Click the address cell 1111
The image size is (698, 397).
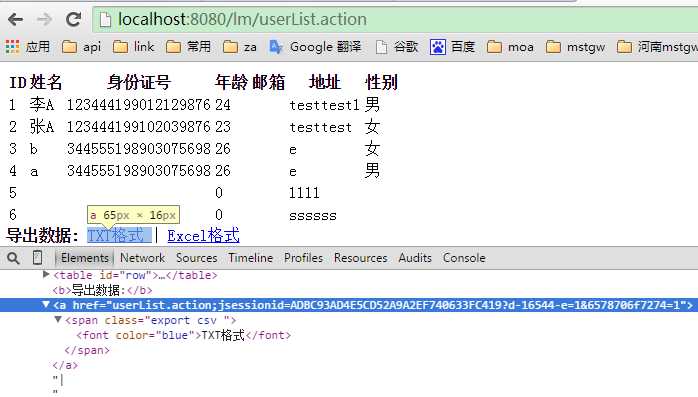pos(304,193)
